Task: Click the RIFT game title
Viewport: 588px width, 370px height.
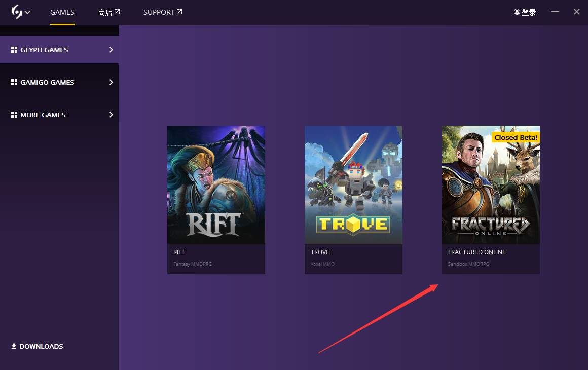Action: click(x=179, y=252)
